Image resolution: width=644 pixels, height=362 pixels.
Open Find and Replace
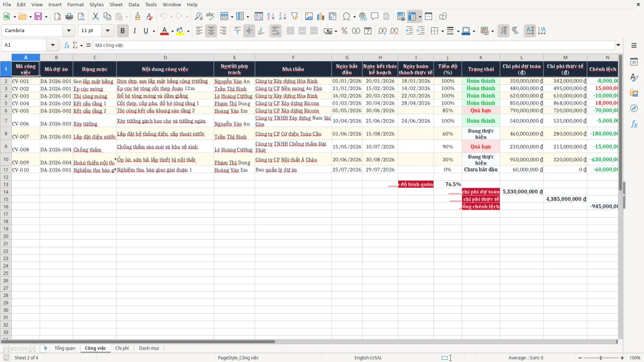(199, 17)
